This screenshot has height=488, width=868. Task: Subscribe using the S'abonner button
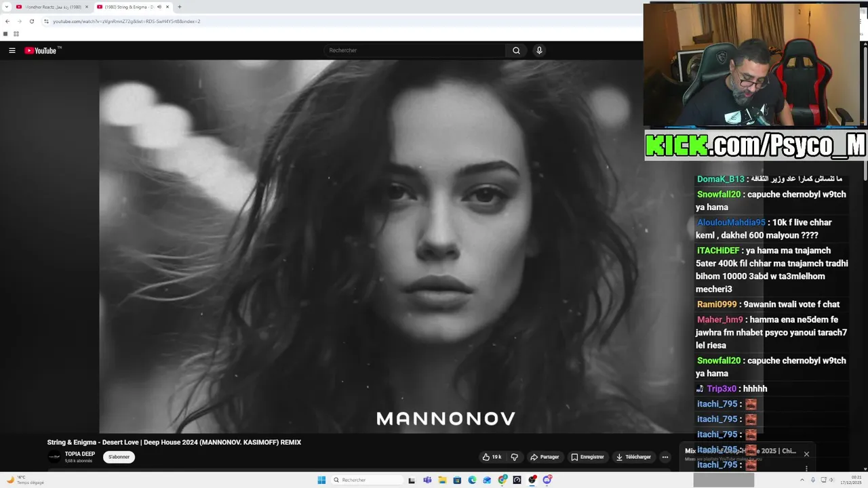tap(119, 457)
